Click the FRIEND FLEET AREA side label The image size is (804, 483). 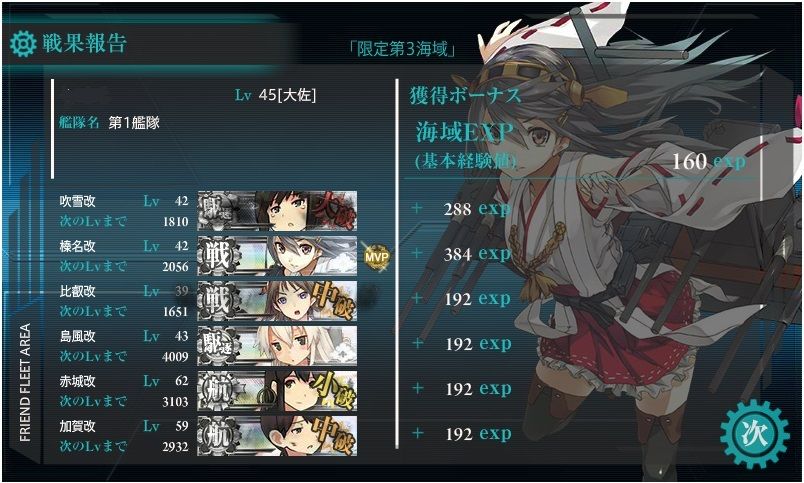(25, 383)
